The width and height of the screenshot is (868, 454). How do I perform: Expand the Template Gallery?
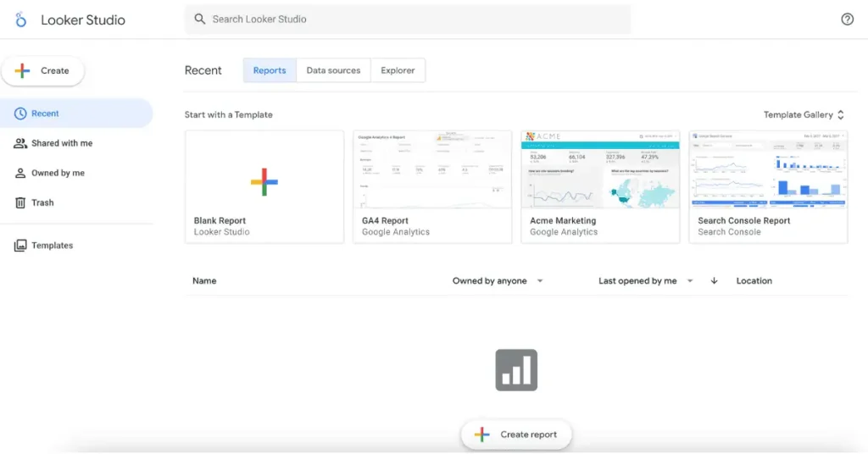804,115
